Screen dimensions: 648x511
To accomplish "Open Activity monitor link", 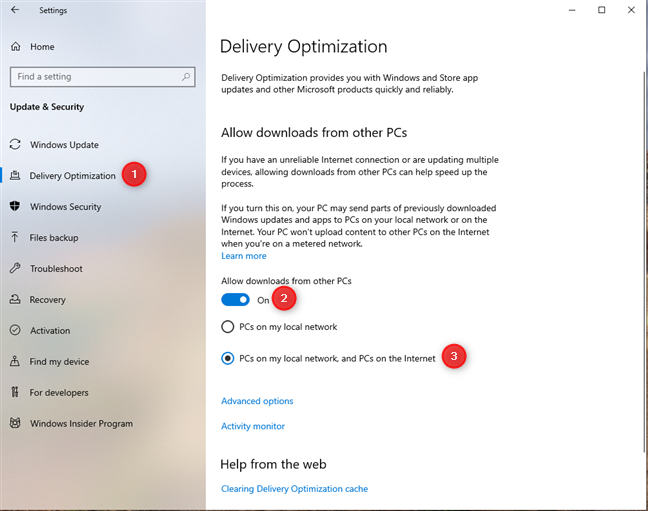I will [x=253, y=426].
